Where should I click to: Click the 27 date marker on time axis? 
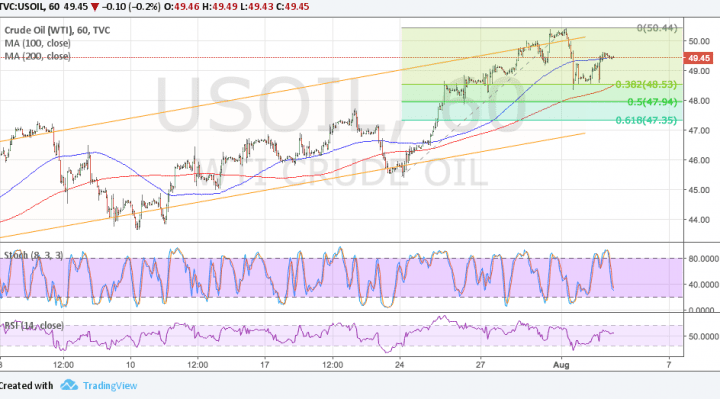[x=480, y=365]
